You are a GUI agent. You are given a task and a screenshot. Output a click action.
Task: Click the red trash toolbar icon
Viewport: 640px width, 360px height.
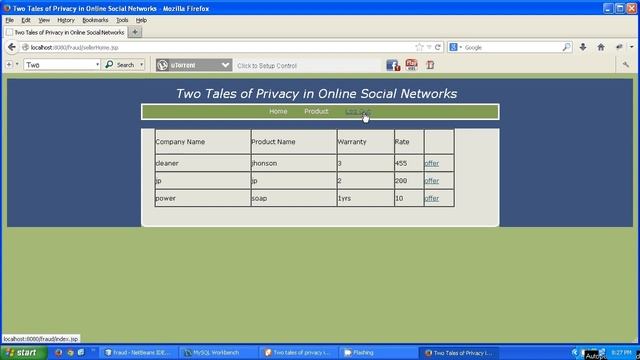click(x=430, y=65)
